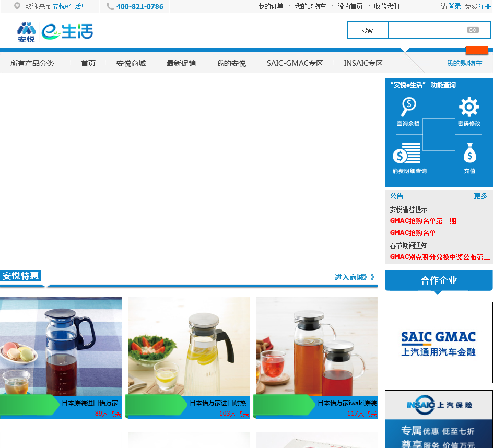Screen dimensions: 493x448
Task: Open announcement GMAC抢购名单第二期
Action: tap(423, 221)
